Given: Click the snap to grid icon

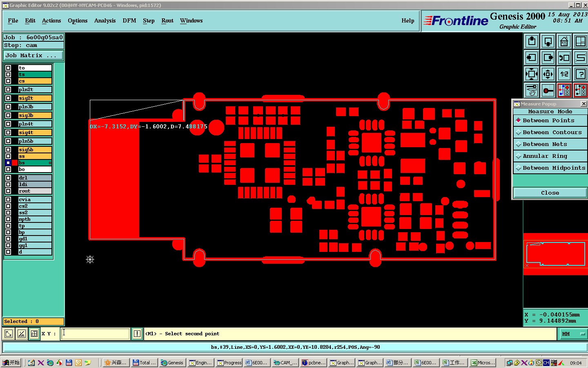Looking at the screenshot, I should tap(548, 90).
